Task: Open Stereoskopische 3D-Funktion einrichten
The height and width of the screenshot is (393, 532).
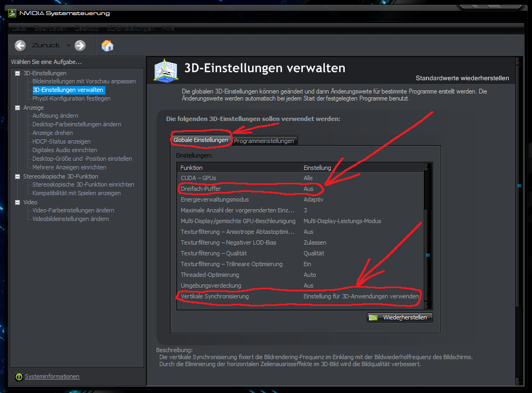Action: click(83, 184)
